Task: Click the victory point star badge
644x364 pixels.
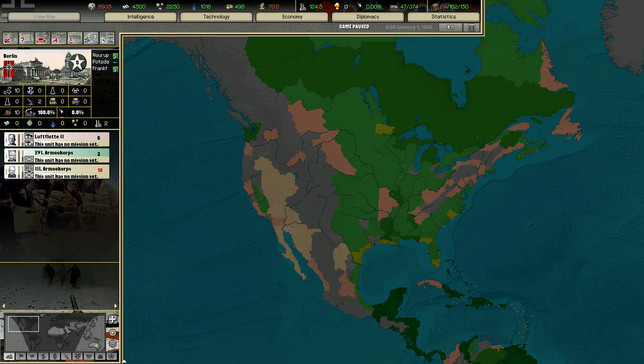Action: point(77,62)
